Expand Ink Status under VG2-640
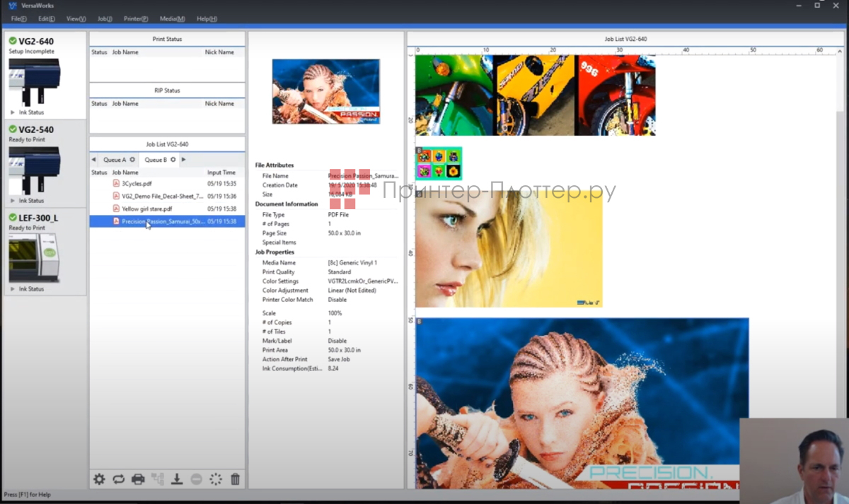Screen dimensions: 849x504 (x=28, y=112)
